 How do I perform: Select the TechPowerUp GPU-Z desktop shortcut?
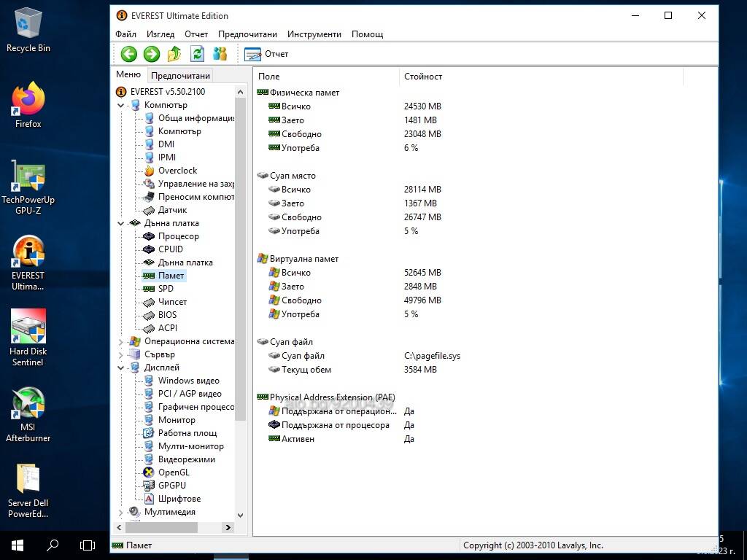click(28, 187)
